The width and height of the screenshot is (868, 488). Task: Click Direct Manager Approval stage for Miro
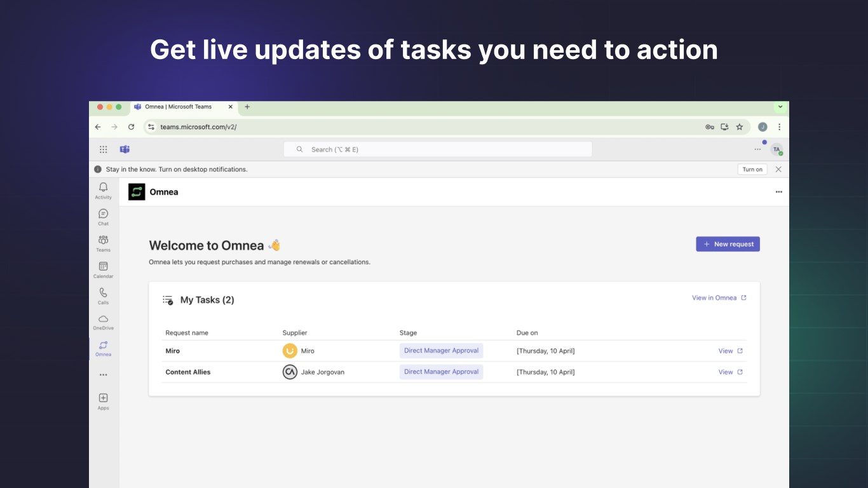click(442, 351)
